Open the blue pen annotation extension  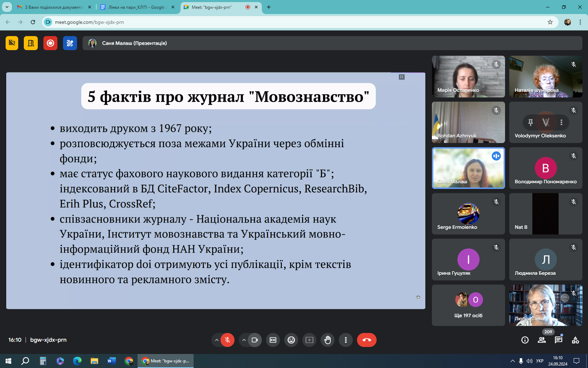coord(70,43)
